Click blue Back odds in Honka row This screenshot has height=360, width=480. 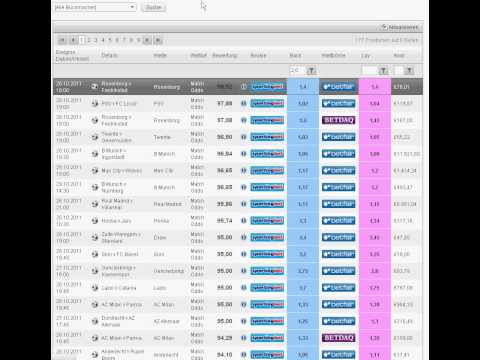coord(303,221)
